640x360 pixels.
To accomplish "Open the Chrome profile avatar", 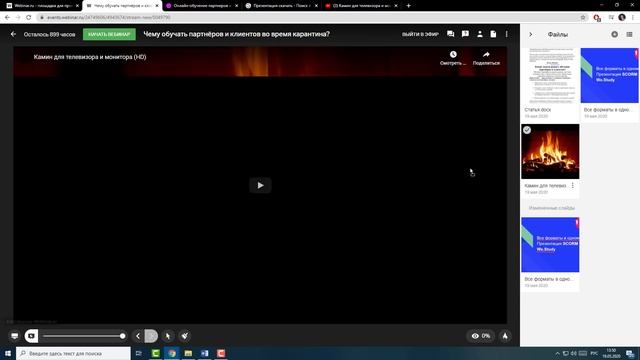I will (622, 17).
